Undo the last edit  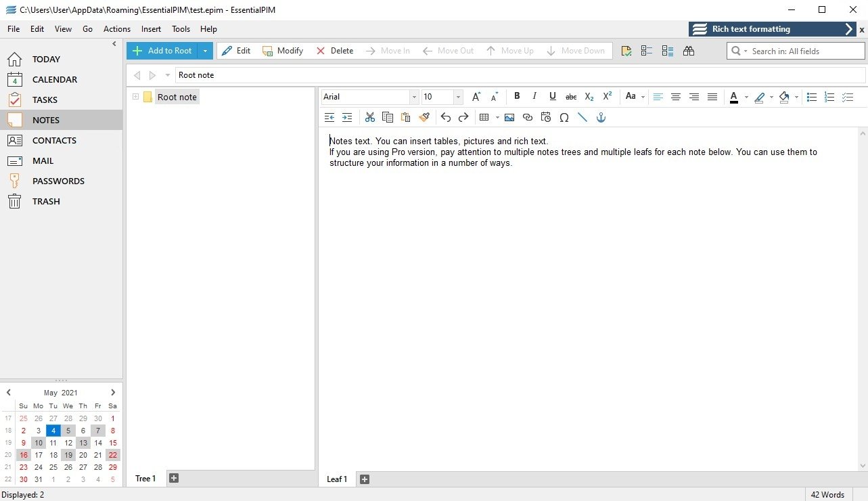pyautogui.click(x=445, y=117)
